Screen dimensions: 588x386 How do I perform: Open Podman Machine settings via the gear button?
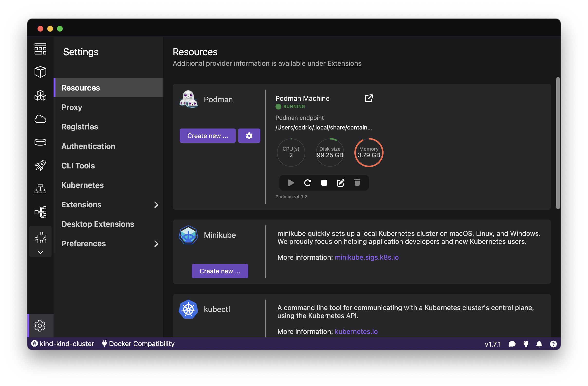coord(249,136)
